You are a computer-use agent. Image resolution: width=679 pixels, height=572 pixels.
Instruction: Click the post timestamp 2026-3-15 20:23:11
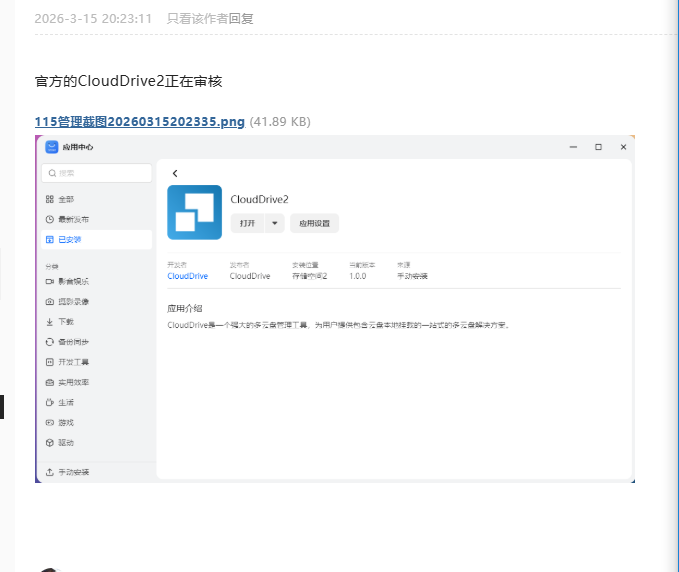(93, 19)
